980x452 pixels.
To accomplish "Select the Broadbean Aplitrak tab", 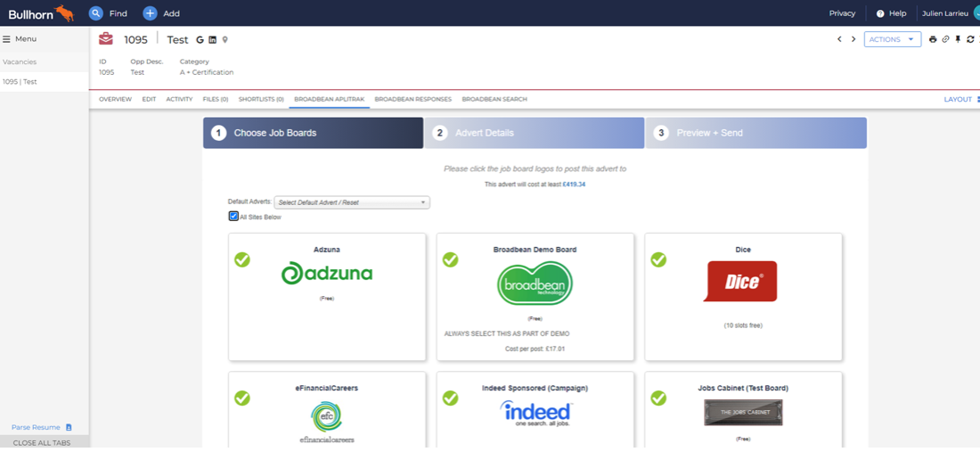I will point(330,99).
